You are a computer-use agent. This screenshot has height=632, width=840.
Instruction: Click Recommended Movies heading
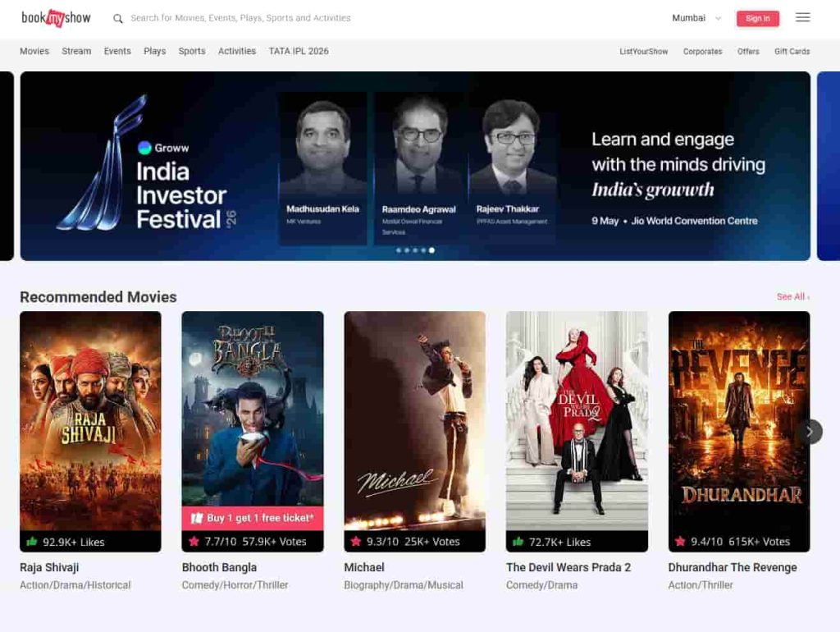[x=98, y=297]
